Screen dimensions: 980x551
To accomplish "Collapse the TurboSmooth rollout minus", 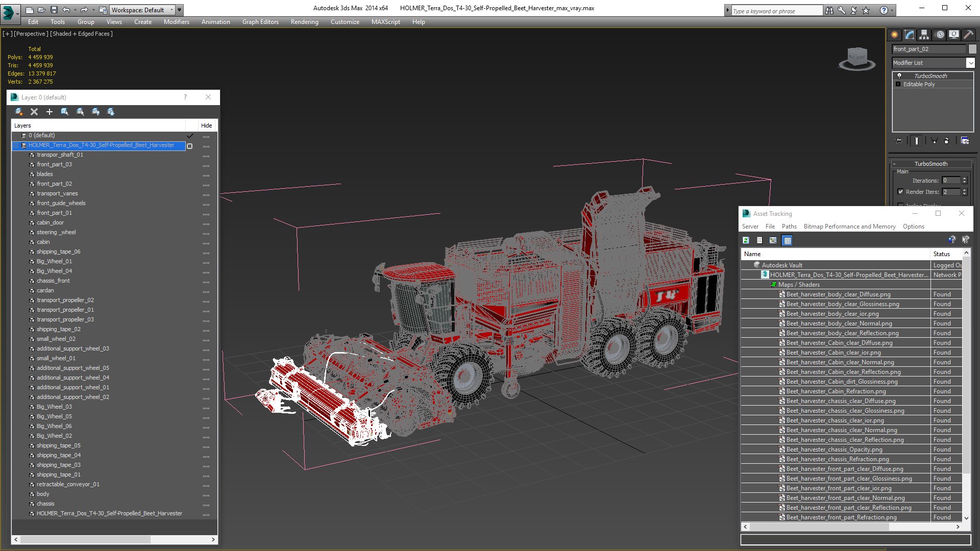I will (894, 164).
